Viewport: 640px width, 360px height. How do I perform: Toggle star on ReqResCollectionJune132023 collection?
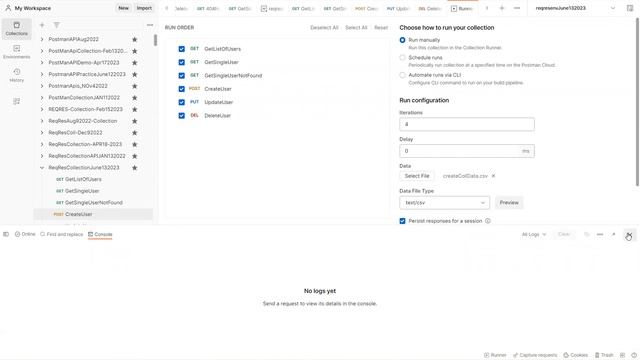[134, 168]
